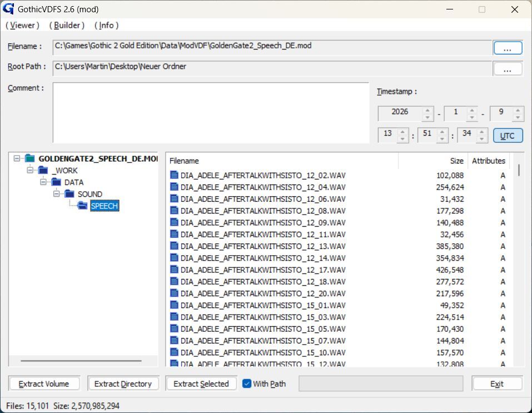
Task: Open the Viewer menu
Action: 22,25
